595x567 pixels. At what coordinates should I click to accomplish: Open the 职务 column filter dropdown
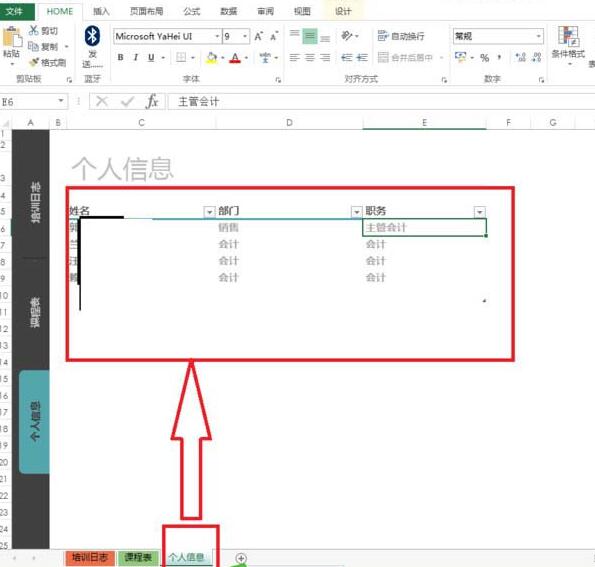[x=480, y=211]
